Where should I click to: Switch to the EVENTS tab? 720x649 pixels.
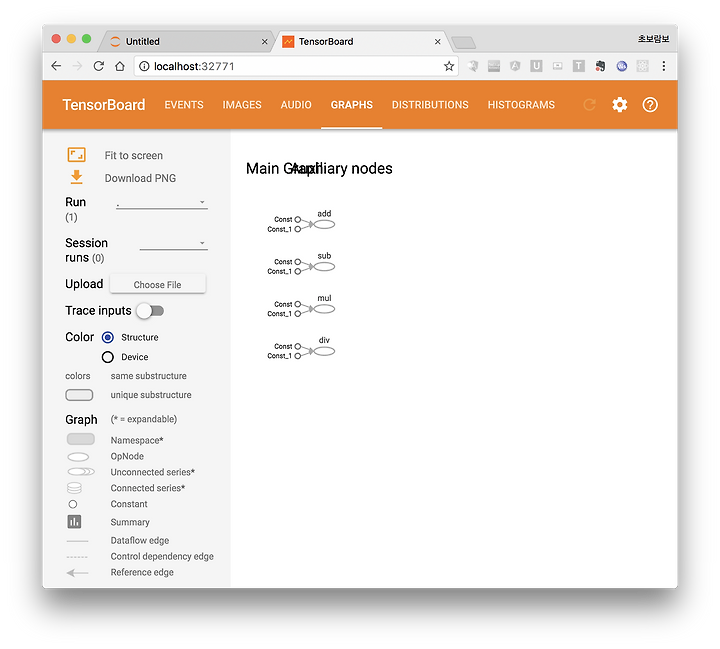[x=184, y=105]
